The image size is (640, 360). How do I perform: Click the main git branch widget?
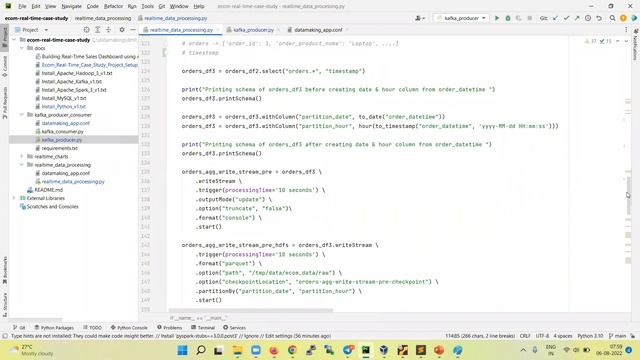click(x=618, y=336)
